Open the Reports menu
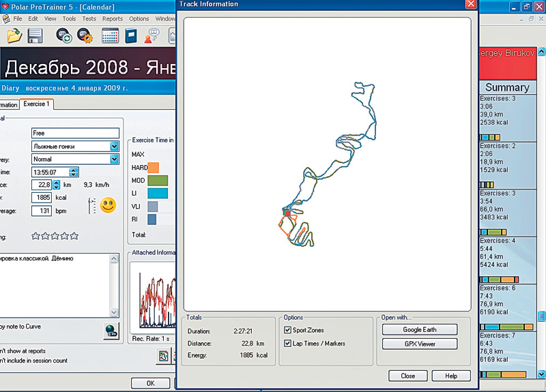 (x=113, y=19)
